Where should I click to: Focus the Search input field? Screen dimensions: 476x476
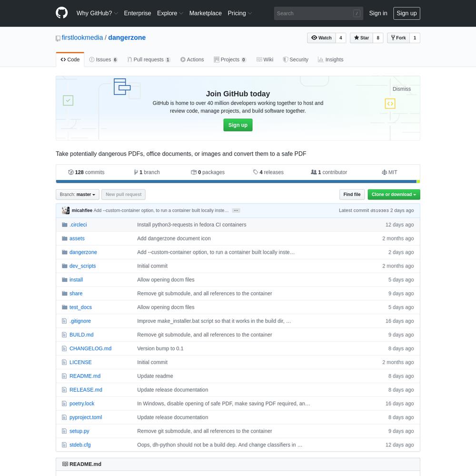pos(318,13)
